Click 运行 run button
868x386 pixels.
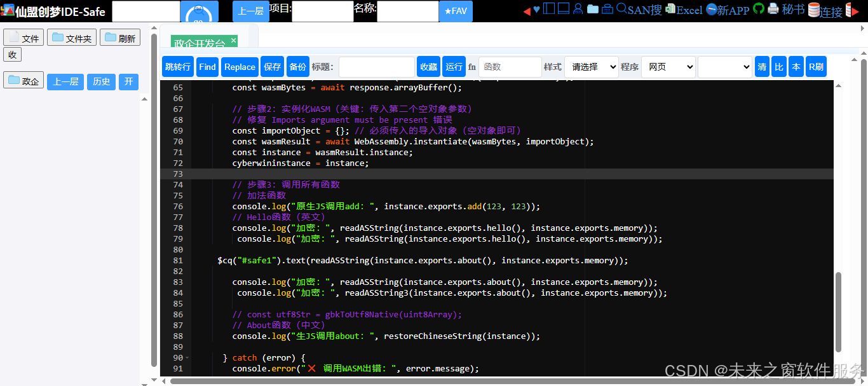pyautogui.click(x=454, y=67)
